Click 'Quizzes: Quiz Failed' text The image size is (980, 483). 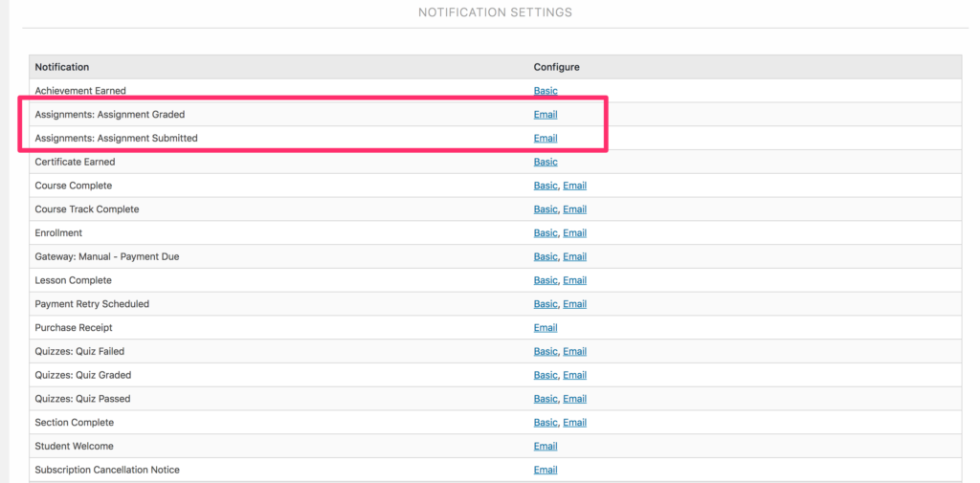click(79, 352)
